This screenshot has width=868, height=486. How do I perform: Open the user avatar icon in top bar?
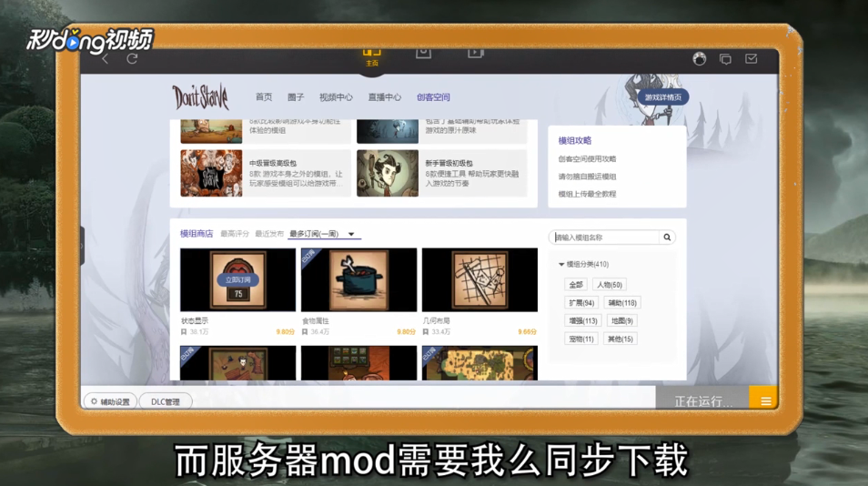click(700, 58)
